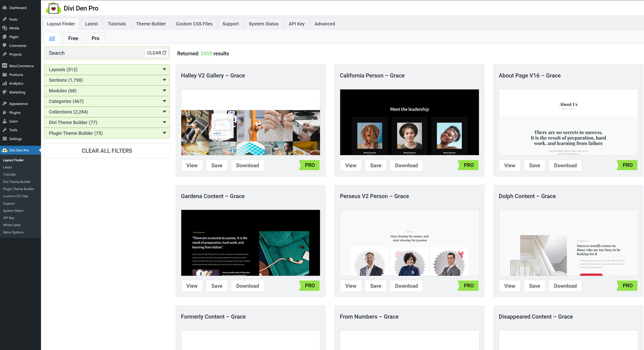The width and height of the screenshot is (644, 350).
Task: Save the Perseus V2 Person layout
Action: pos(376,286)
